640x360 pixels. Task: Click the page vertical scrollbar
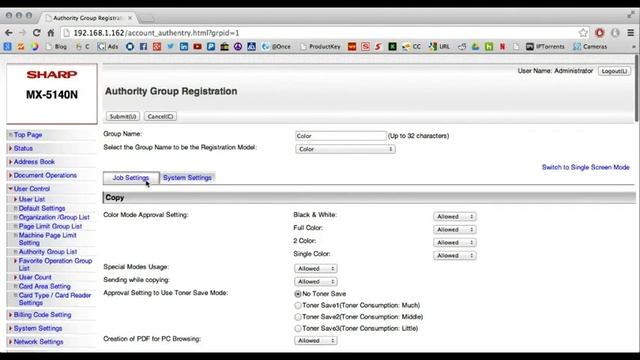(x=637, y=88)
